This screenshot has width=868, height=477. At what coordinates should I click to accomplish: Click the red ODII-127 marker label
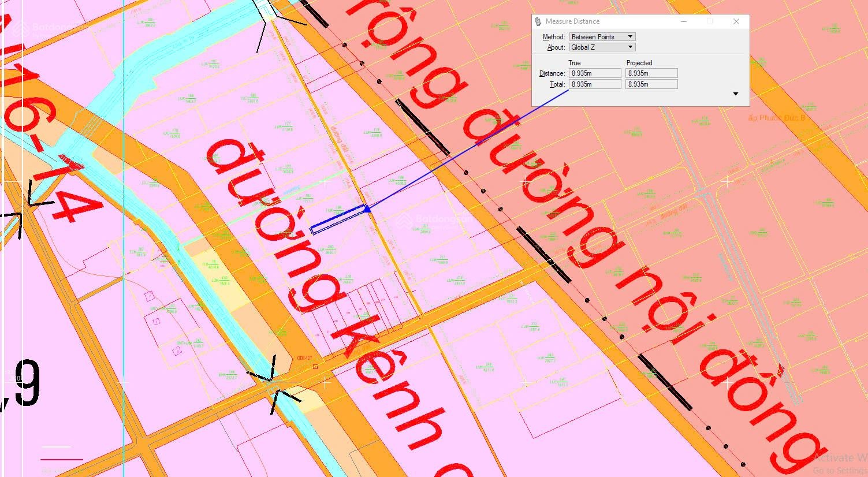click(x=304, y=358)
